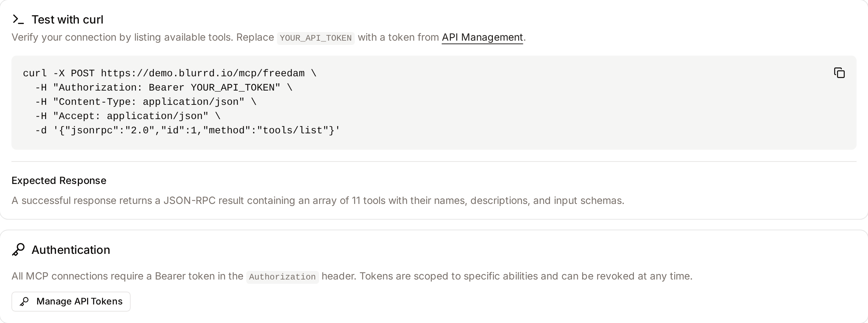
Task: Click the Bearer token requirement description text
Action: (352, 276)
